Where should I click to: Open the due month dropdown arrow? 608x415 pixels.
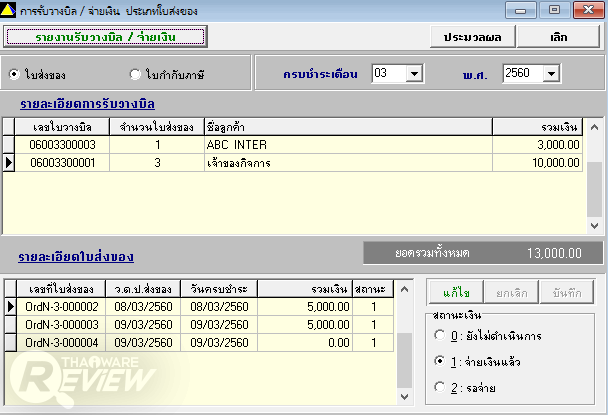tap(414, 73)
